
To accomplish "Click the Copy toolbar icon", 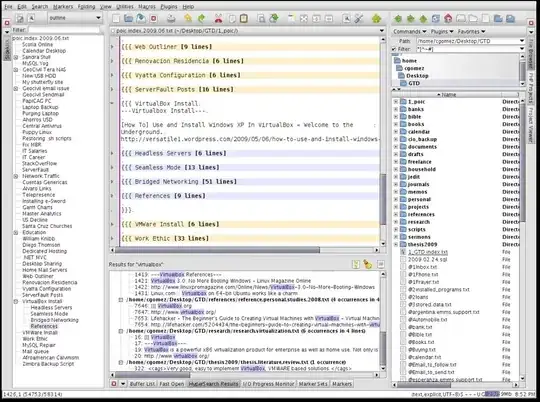I will point(231,18).
